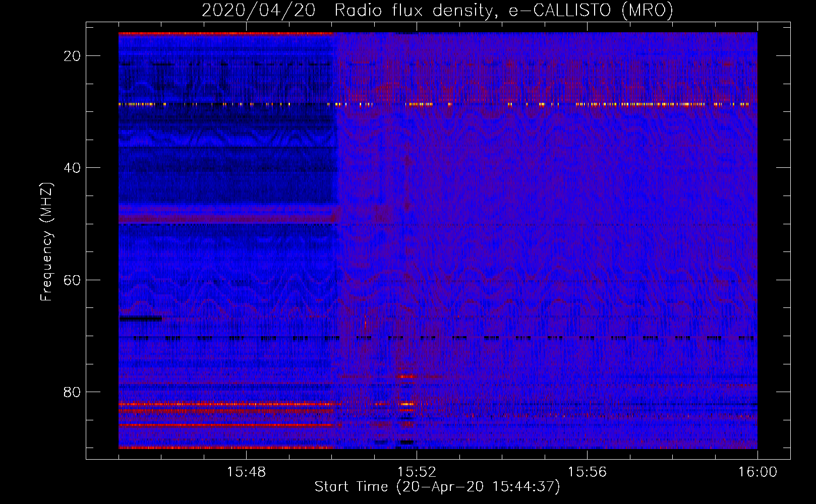Click the plot title text mentioning e-CALLISTO (MRO)
Screen dimensions: 816x504
pos(437,11)
